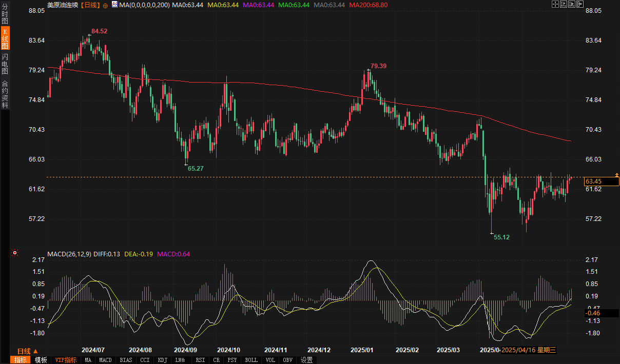This screenshot has width=620, height=364.
Task: Click the 84.52 high price label
Action: click(100, 31)
